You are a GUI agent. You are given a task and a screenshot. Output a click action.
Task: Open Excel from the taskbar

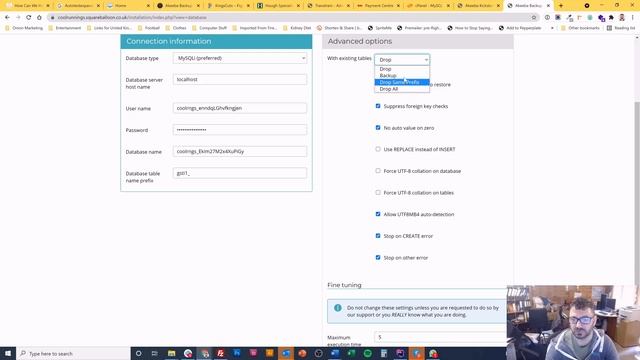tap(351, 353)
